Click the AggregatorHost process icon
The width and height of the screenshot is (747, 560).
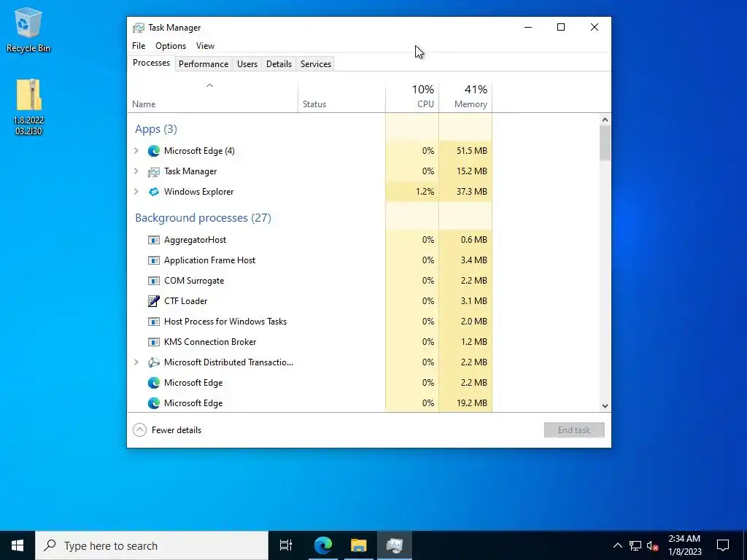tap(153, 240)
